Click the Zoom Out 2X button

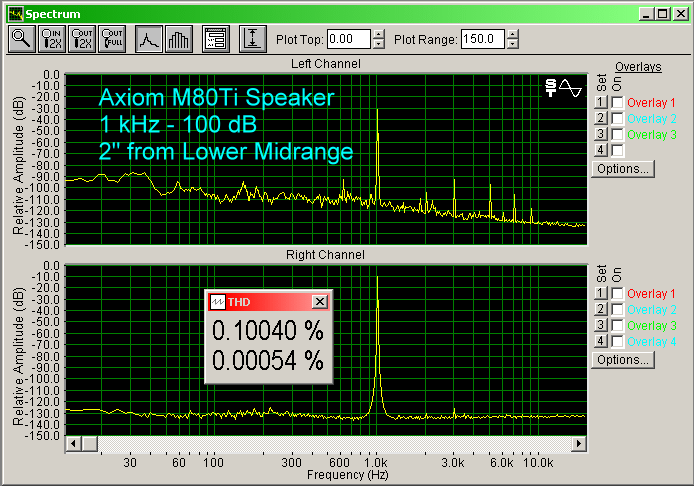(82, 39)
